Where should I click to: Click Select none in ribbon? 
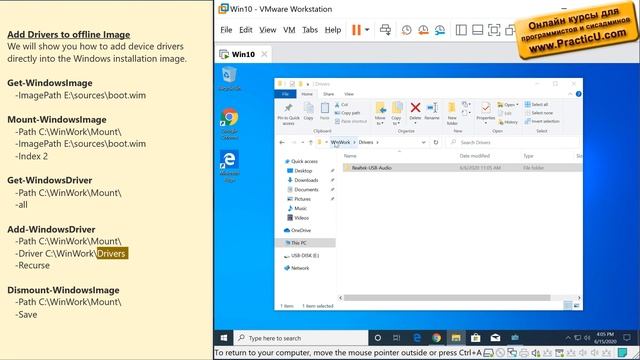539,113
